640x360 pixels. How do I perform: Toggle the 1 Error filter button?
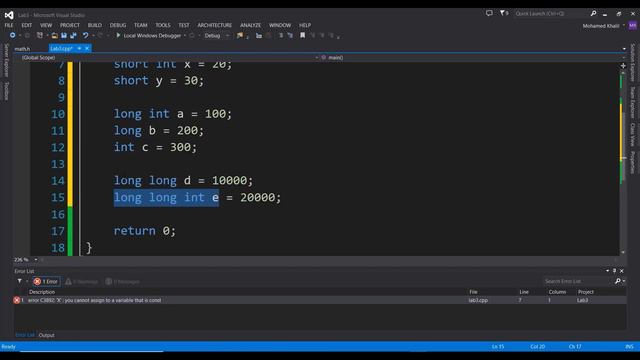(47, 282)
